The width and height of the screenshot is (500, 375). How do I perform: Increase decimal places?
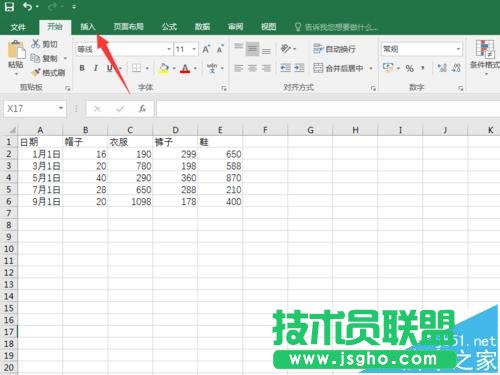pos(442,68)
